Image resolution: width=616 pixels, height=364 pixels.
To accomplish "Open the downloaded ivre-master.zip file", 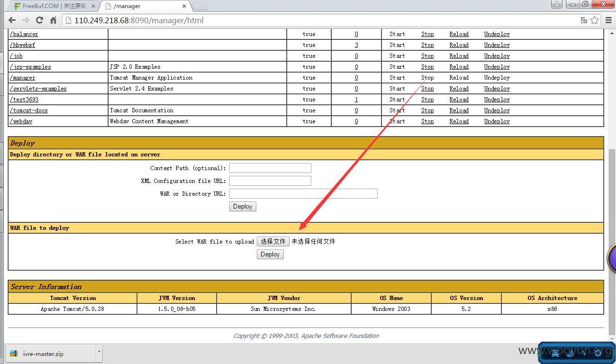I will pos(50,354).
